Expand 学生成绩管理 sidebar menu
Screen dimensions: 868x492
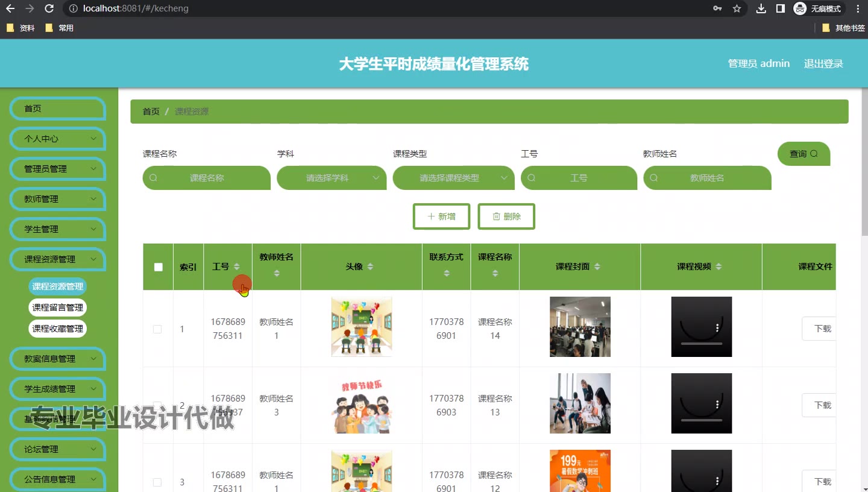58,389
